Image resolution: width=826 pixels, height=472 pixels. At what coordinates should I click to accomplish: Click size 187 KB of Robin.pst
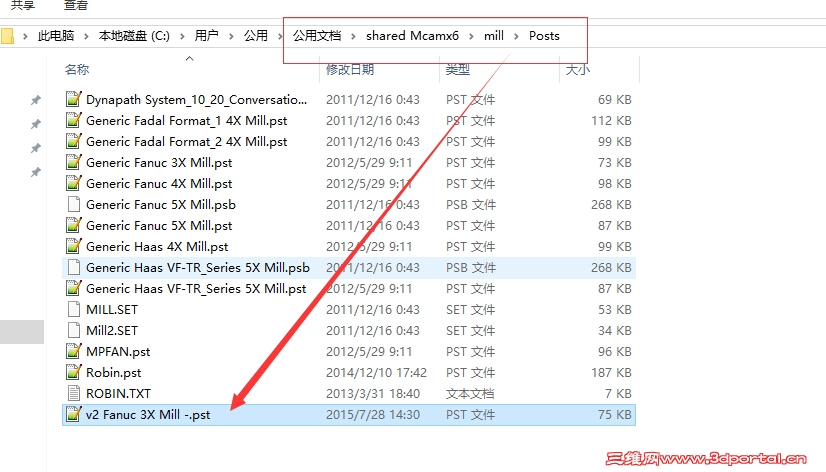tap(611, 372)
